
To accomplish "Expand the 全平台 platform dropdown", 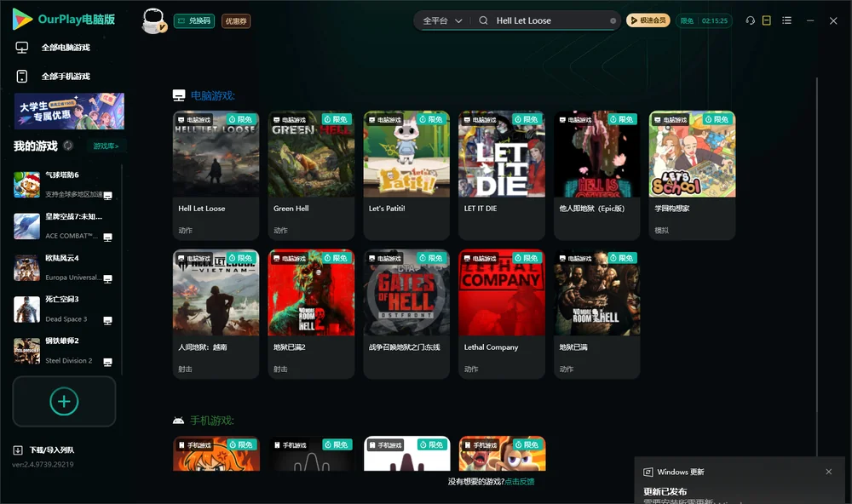I will click(x=442, y=20).
